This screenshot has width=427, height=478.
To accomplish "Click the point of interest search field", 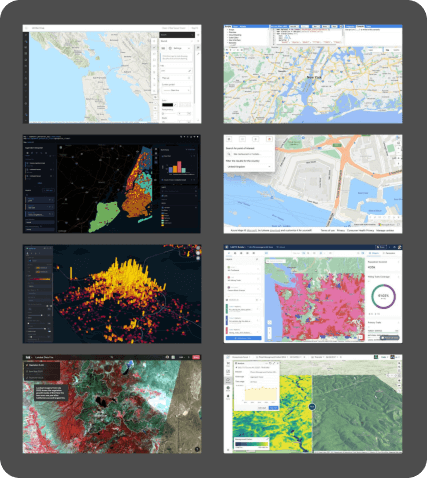I will coord(248,154).
